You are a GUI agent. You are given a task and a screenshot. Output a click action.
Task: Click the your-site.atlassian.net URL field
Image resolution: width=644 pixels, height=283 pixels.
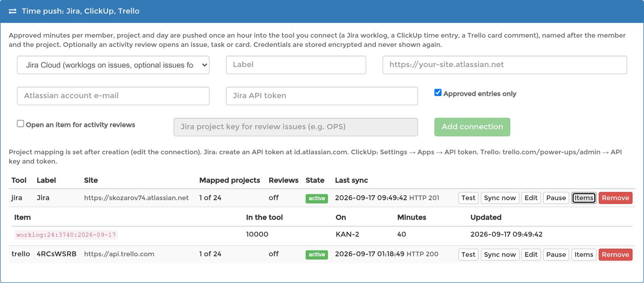click(505, 65)
